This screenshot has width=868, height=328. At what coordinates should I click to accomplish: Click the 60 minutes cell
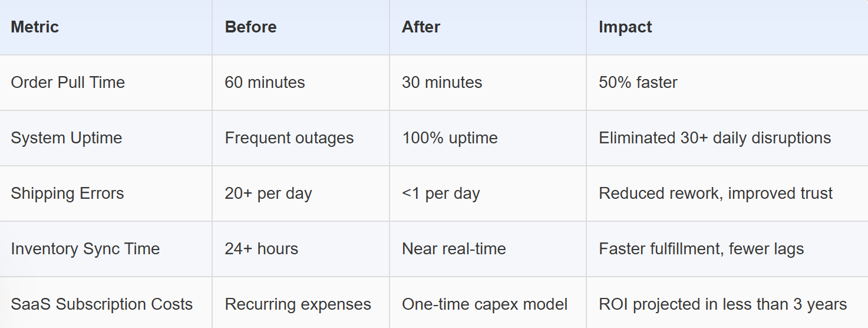tap(265, 83)
